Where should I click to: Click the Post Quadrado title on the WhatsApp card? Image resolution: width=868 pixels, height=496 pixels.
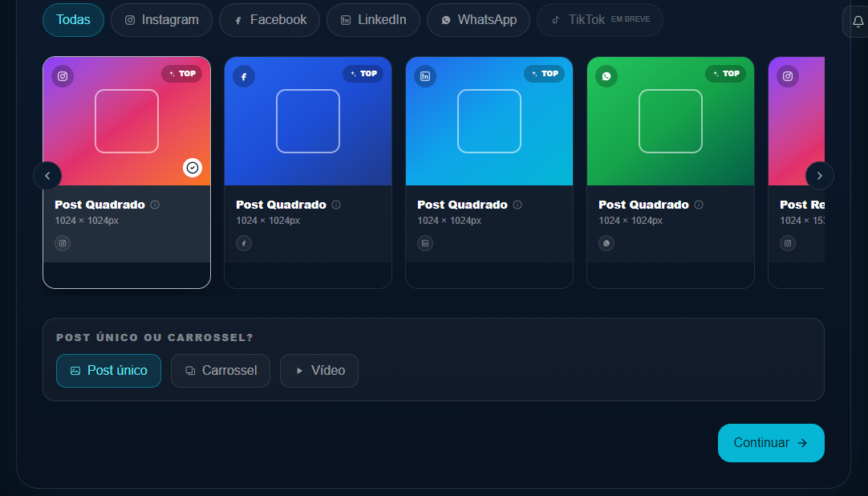tap(644, 205)
